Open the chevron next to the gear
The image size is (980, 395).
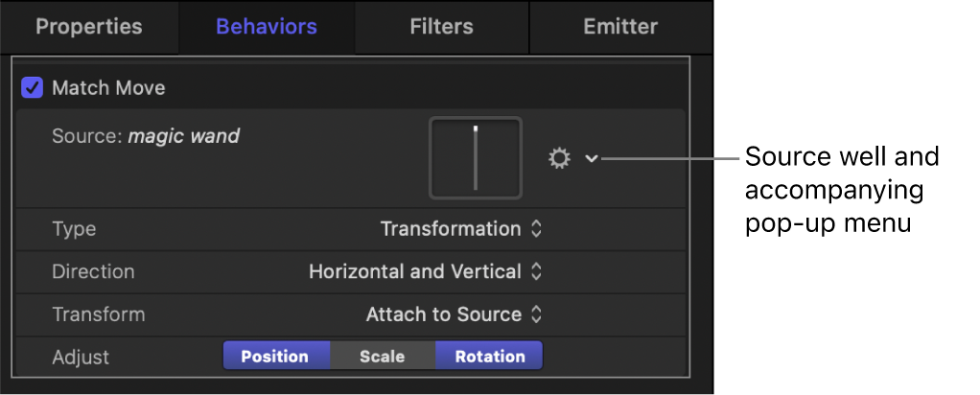[x=591, y=158]
